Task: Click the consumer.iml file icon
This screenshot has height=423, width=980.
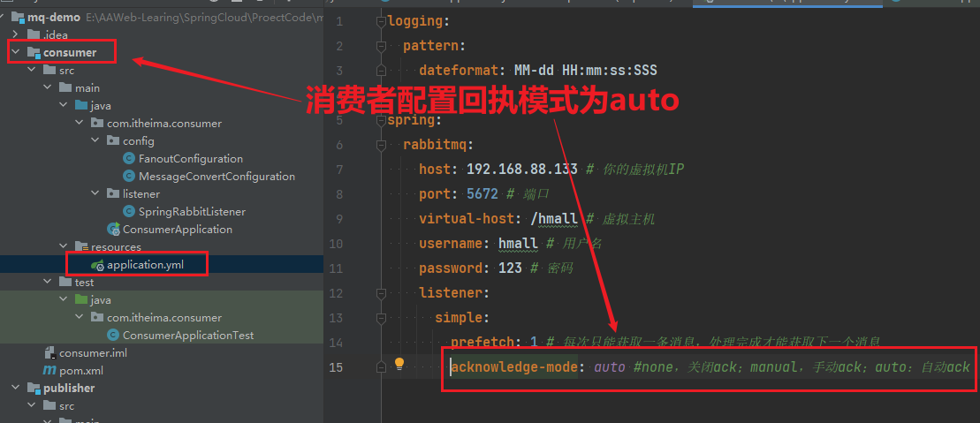Action: (x=49, y=353)
